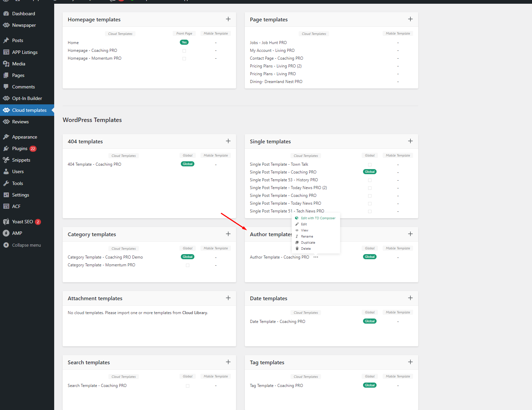This screenshot has width=532, height=410.
Task: Toggle Global badge for Date Template - Coaching PRO
Action: [370, 321]
